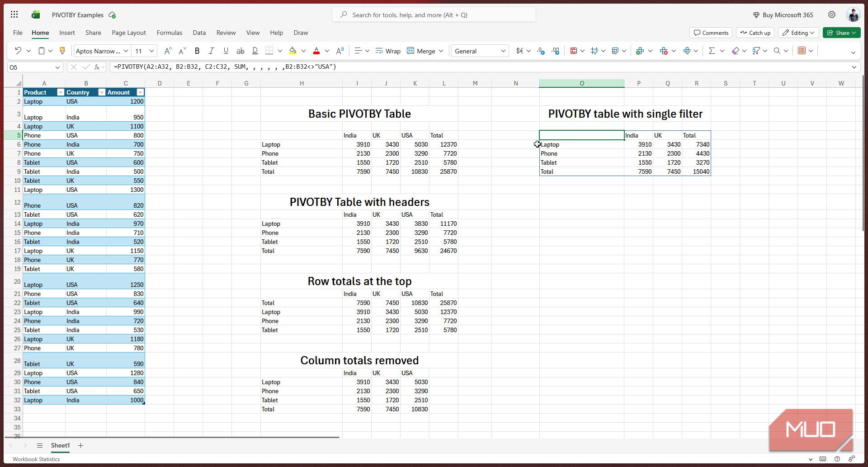The image size is (868, 467).
Task: Open the Conditional Formatting icon
Action: tap(574, 51)
